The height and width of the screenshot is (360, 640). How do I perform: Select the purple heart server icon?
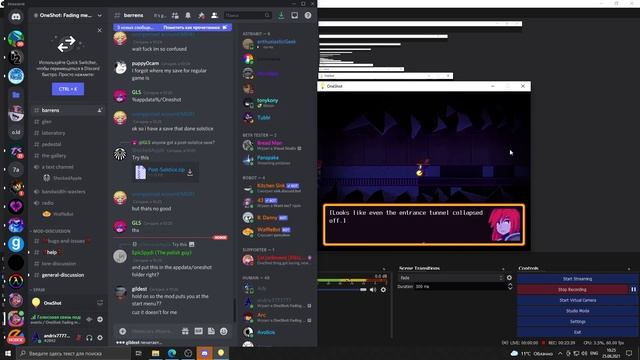[x=16, y=207]
